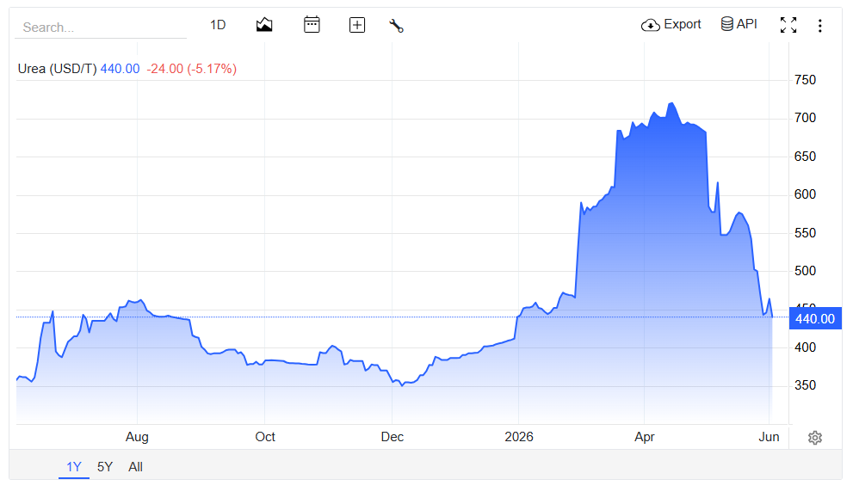This screenshot has height=504, width=853.
Task: Click the 600 y-axis label
Action: click(x=805, y=194)
